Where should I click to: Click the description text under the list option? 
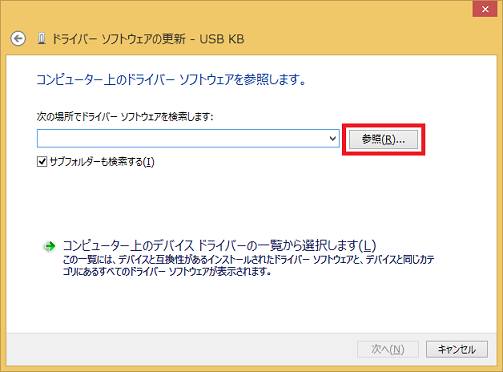click(248, 265)
